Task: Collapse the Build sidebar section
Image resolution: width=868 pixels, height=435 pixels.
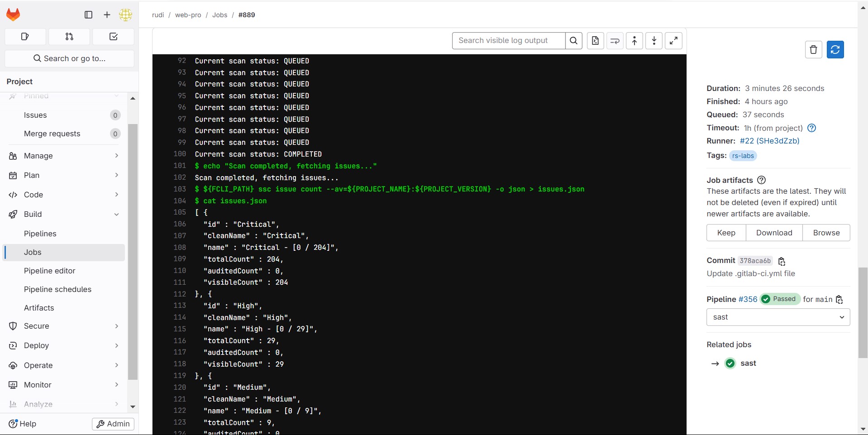Action: tap(63, 214)
